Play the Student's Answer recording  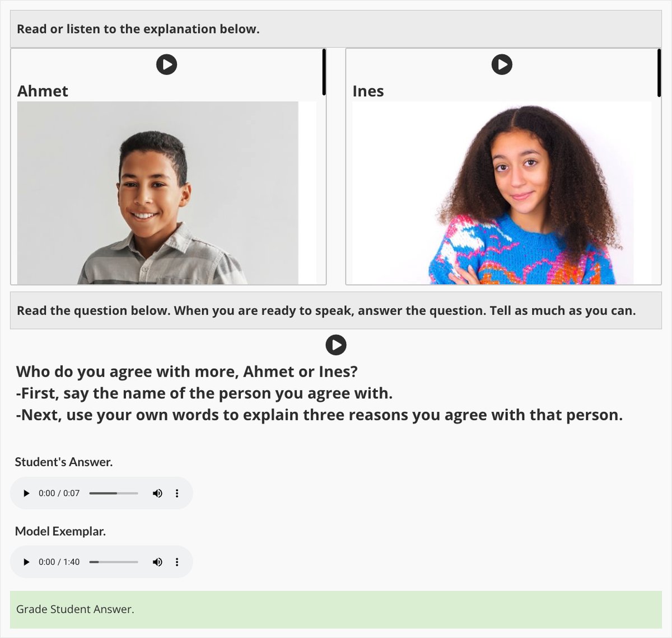26,493
